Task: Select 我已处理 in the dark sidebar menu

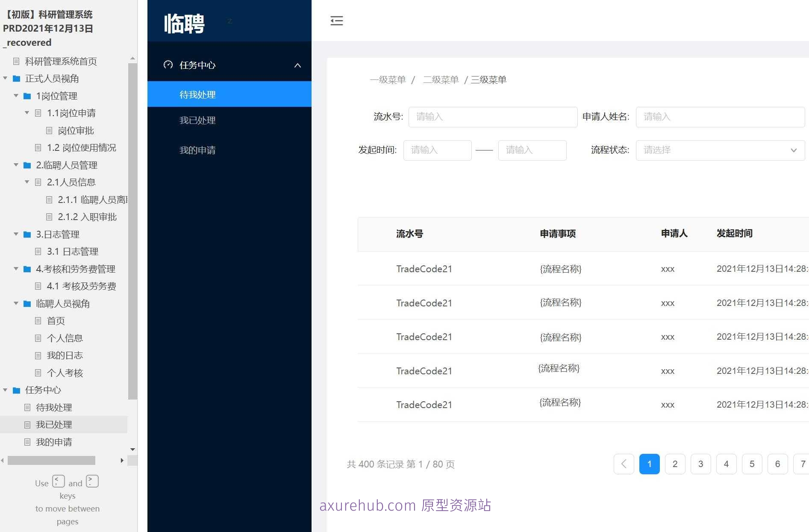Action: coord(197,120)
